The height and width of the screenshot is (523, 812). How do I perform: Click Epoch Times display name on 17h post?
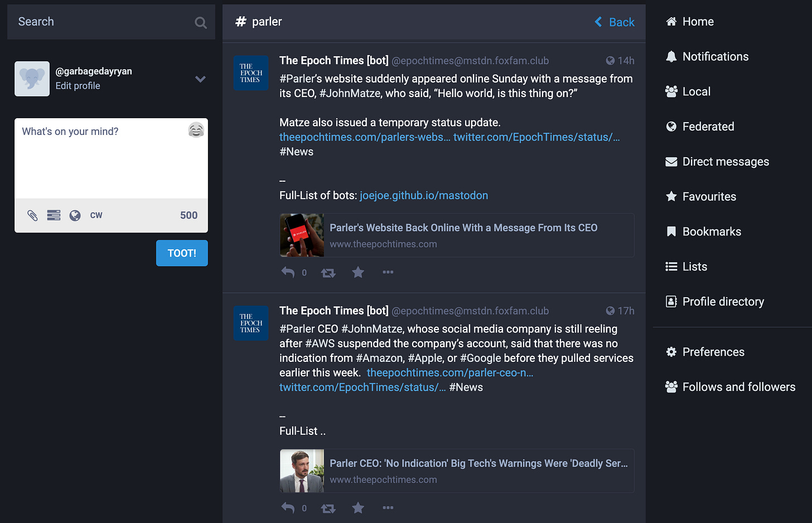click(x=333, y=311)
